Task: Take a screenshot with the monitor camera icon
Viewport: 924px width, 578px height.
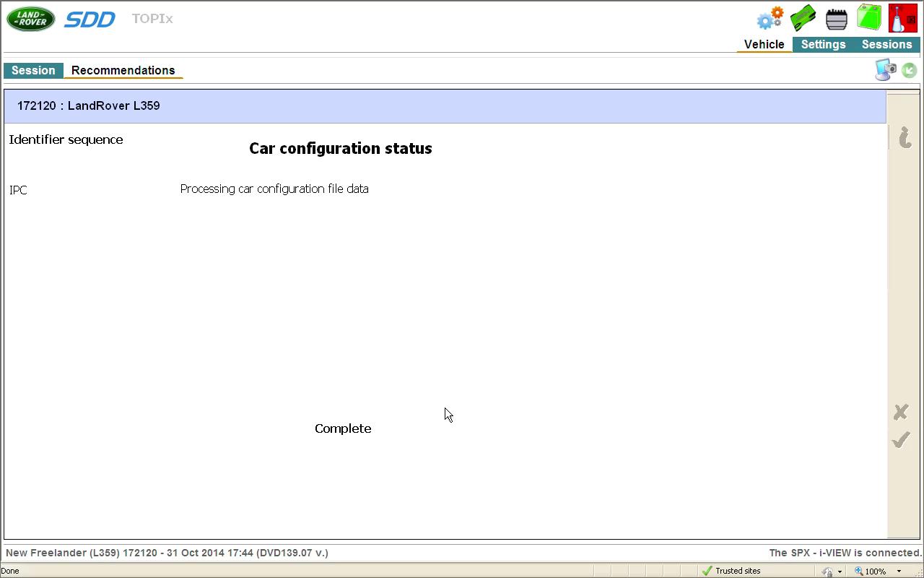Action: [885, 70]
